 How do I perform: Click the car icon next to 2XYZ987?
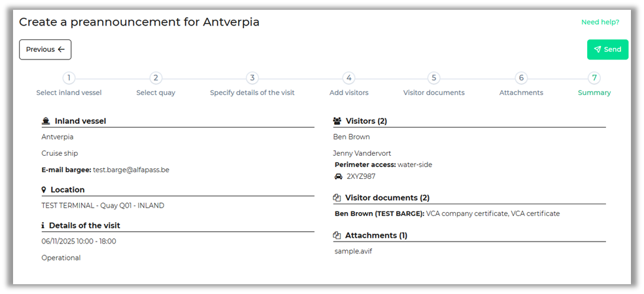coord(338,177)
